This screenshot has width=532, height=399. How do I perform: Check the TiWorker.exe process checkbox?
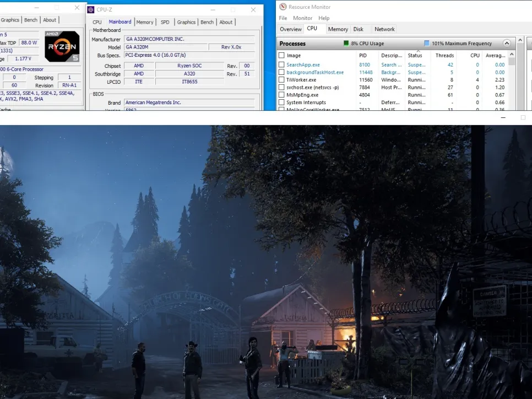[x=281, y=79]
